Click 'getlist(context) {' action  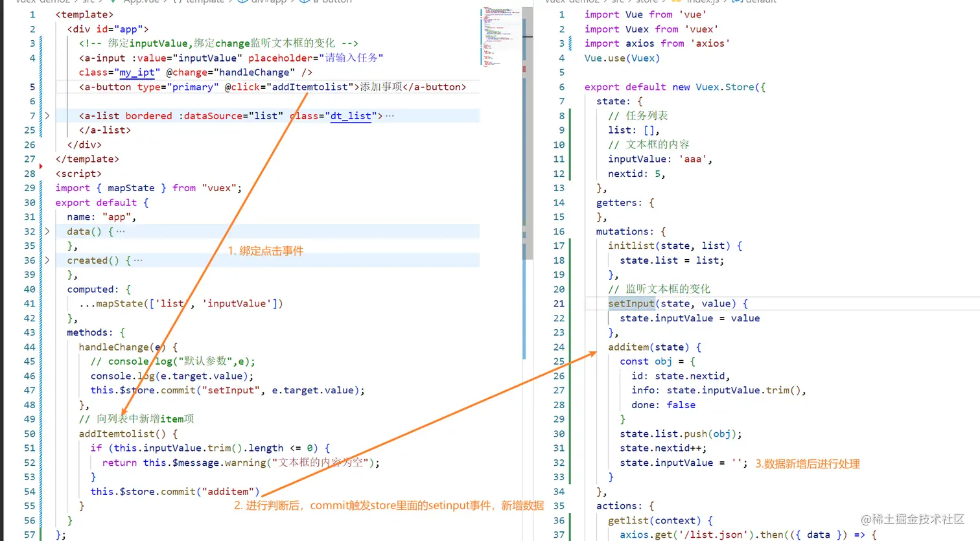(x=660, y=520)
